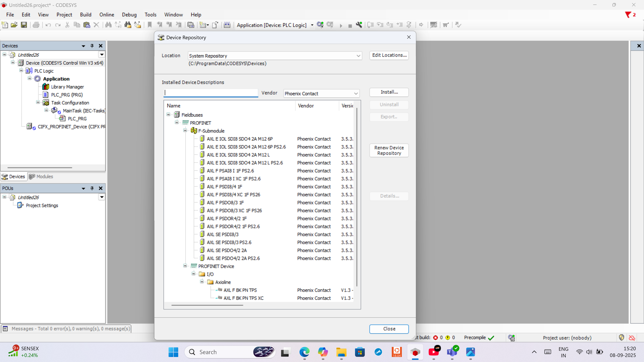Open the Vendor dropdown list
This screenshot has width=644, height=362.
pyautogui.click(x=356, y=94)
